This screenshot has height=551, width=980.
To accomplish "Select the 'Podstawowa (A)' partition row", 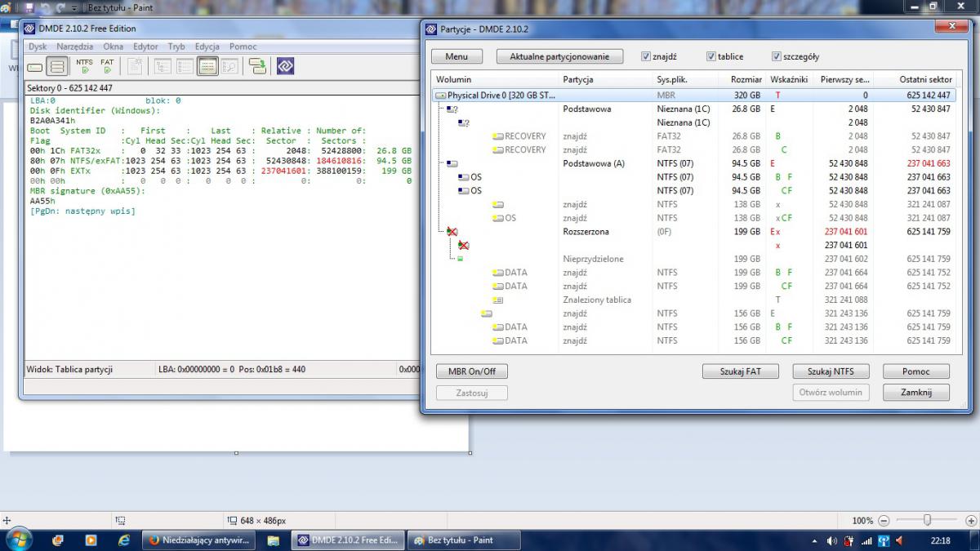I will pyautogui.click(x=694, y=163).
